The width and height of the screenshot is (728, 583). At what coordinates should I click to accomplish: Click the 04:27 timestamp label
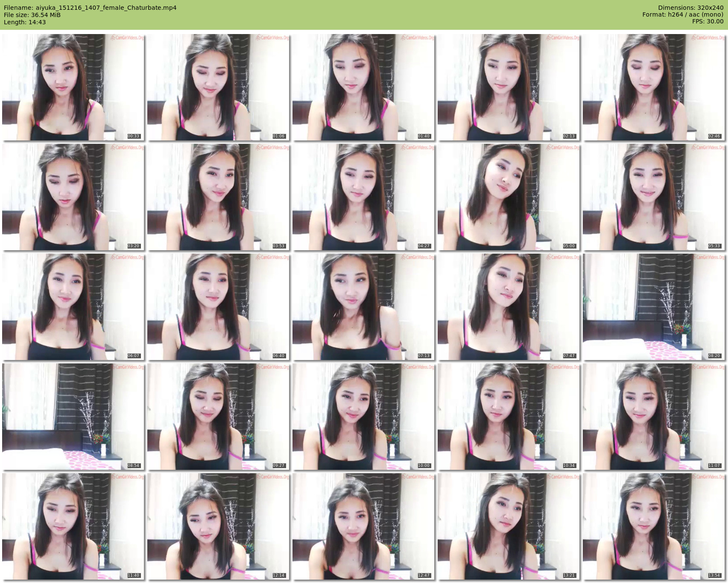tap(424, 246)
